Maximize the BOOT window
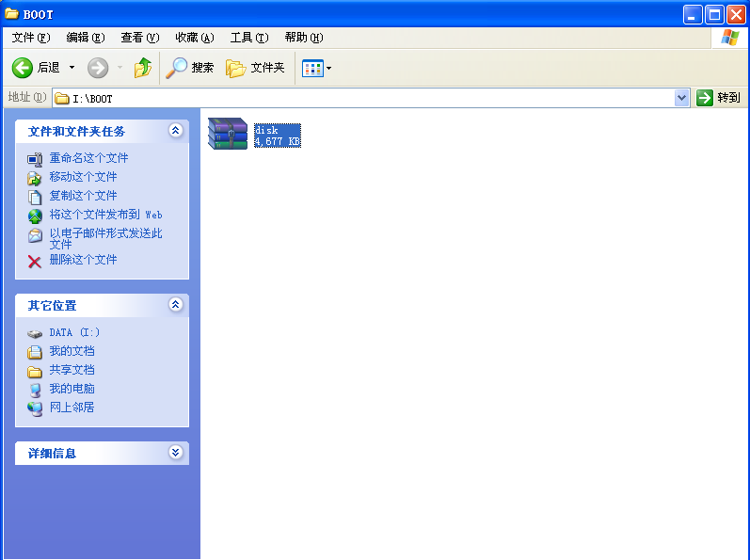The image size is (750, 560). coord(714,15)
